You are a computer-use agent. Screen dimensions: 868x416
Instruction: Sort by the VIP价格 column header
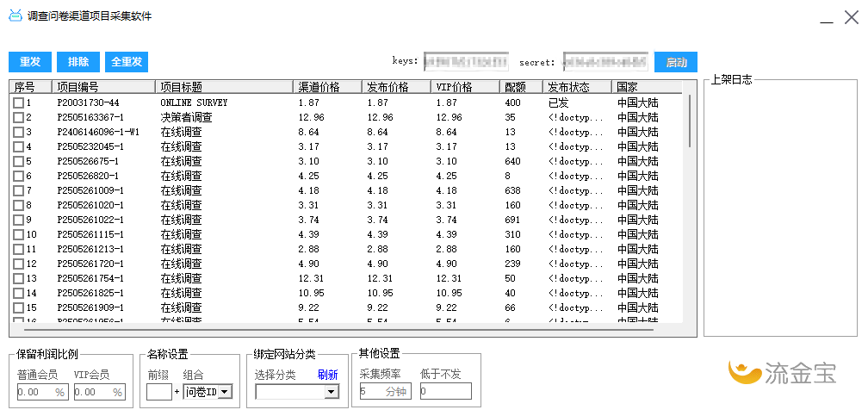pyautogui.click(x=466, y=87)
